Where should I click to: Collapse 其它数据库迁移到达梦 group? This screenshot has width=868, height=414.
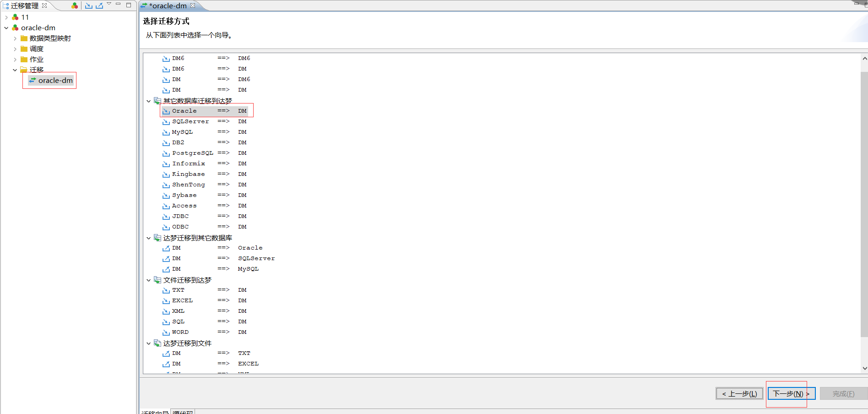[x=148, y=101]
